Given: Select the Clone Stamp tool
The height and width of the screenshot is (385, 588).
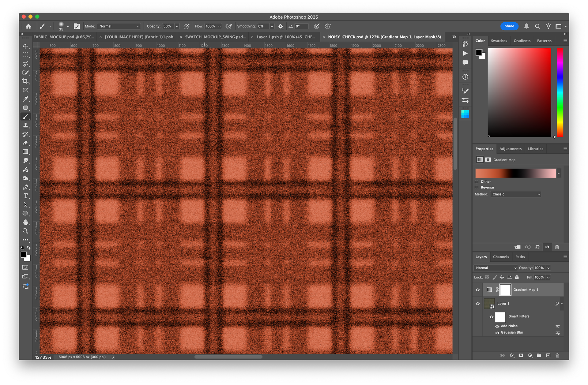Looking at the screenshot, I should tap(25, 125).
